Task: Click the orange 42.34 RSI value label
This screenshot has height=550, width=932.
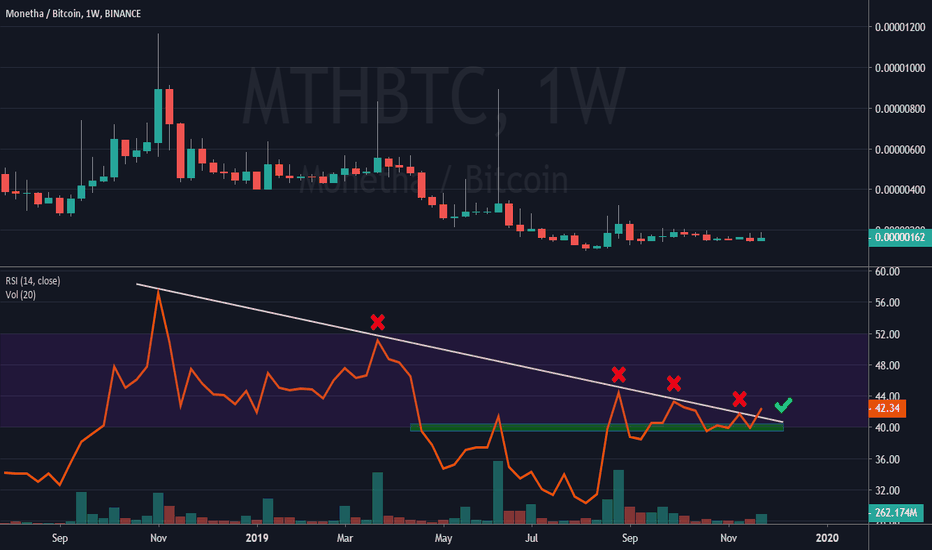Action: (x=887, y=408)
